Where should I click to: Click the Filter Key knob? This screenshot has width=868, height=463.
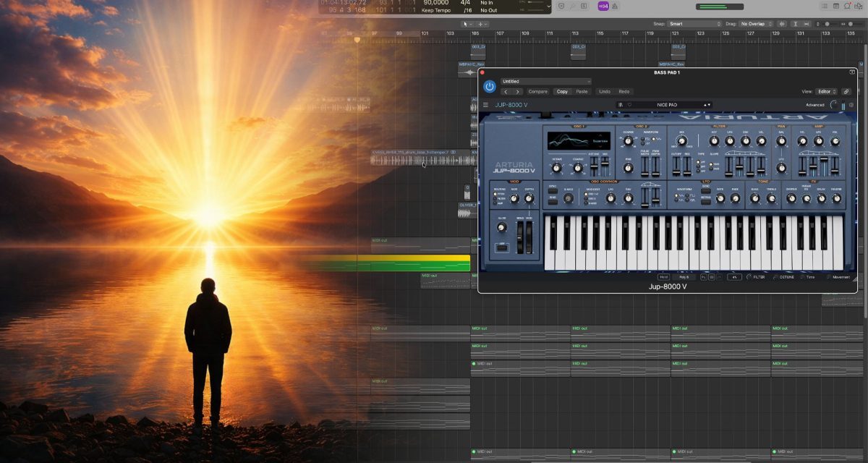[714, 141]
